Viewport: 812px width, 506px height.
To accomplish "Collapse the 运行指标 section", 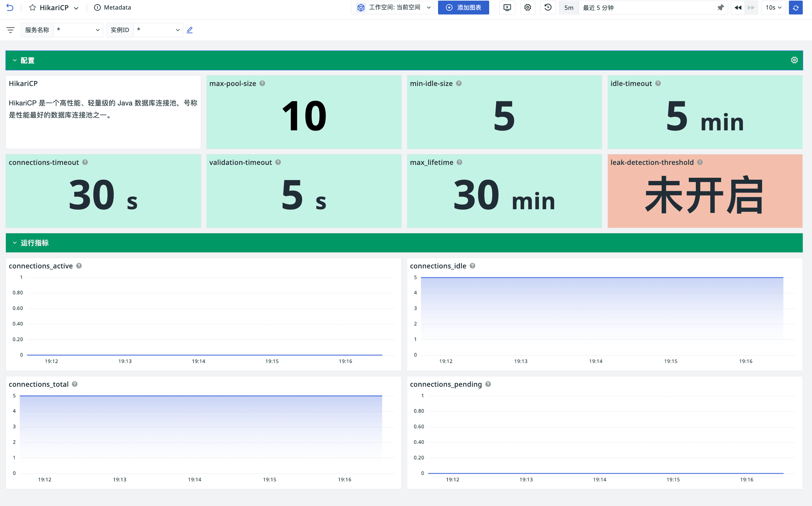I will 14,243.
